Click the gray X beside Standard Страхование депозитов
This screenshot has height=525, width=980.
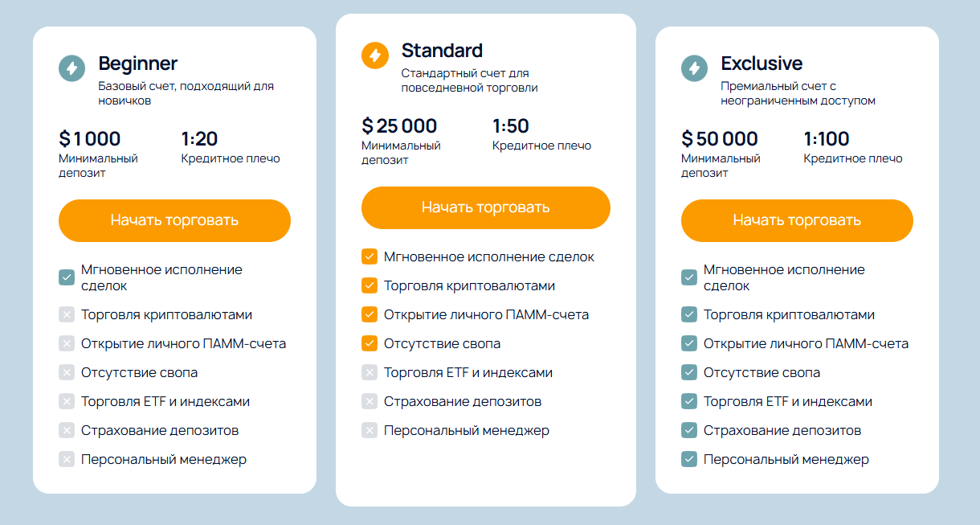click(370, 401)
